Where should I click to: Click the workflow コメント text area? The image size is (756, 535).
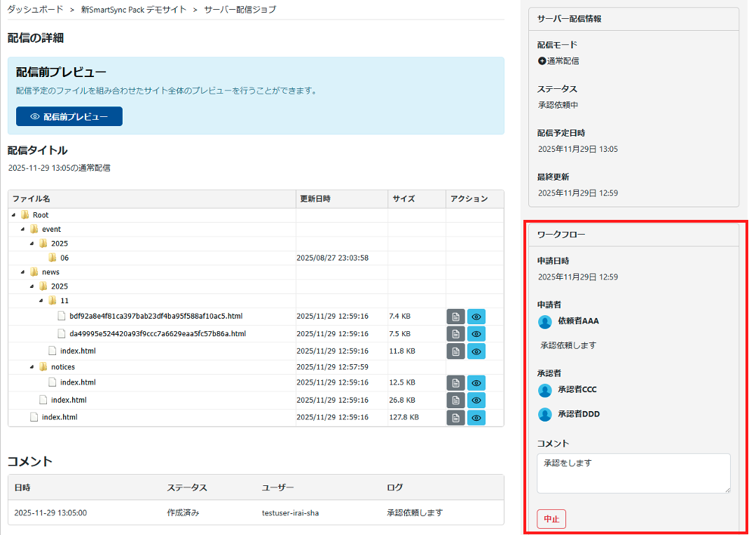pyautogui.click(x=633, y=473)
